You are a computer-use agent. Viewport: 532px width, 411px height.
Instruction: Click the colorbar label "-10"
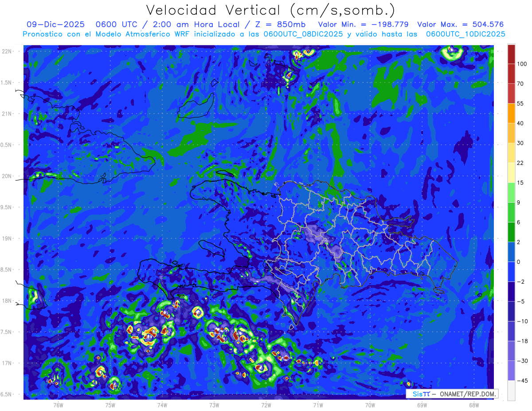[522, 321]
